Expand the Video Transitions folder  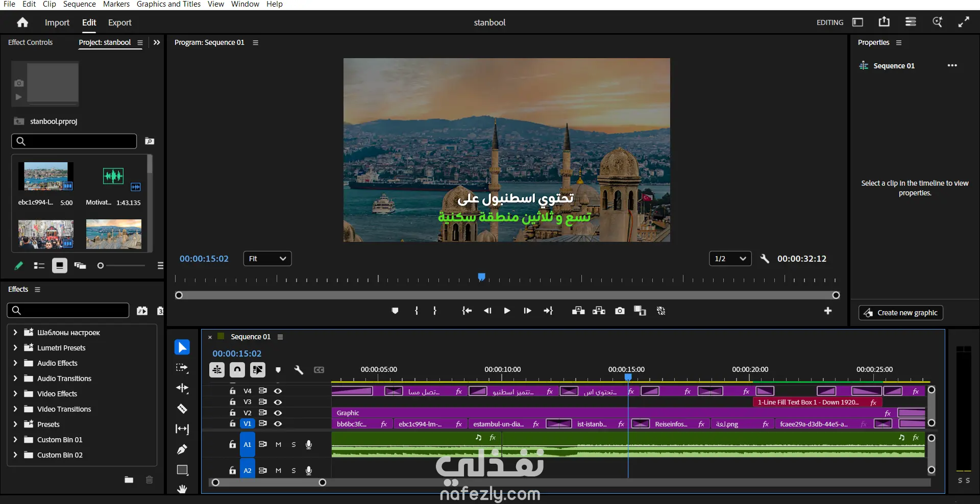15,409
